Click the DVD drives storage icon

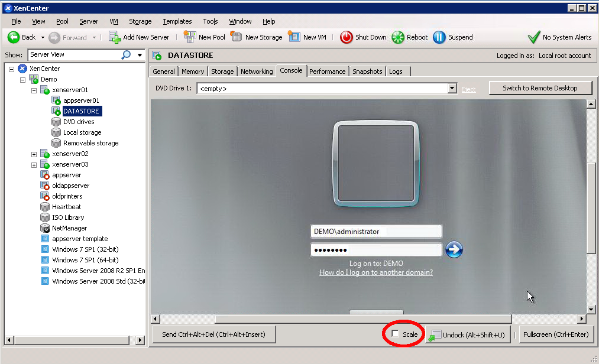[56, 122]
